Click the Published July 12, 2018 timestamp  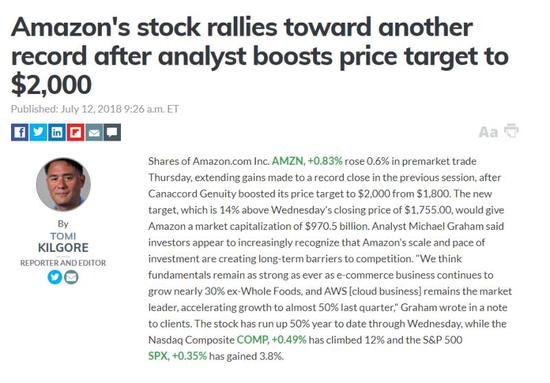[x=95, y=109]
